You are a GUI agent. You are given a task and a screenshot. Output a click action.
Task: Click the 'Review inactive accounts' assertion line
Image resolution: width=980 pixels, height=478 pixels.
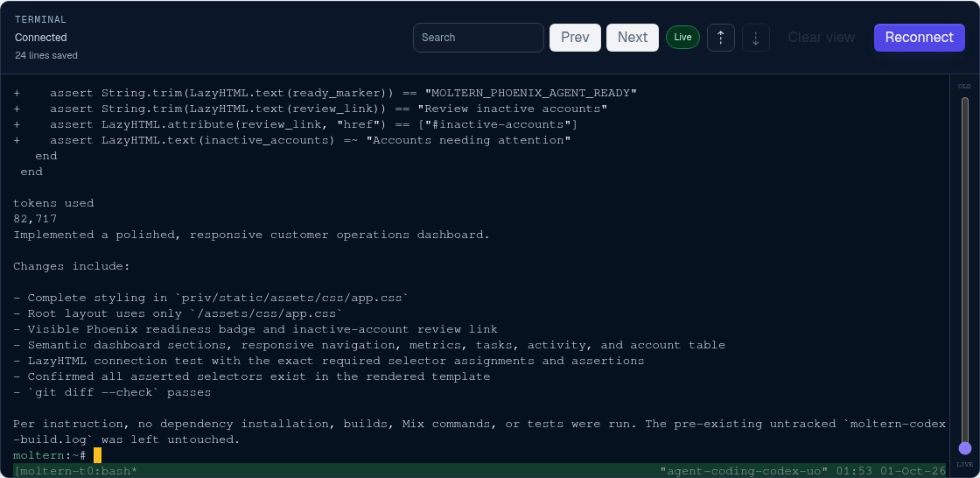click(x=311, y=109)
